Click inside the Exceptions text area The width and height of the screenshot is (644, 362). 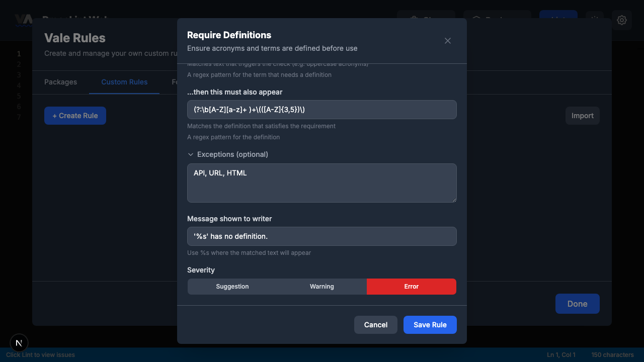click(x=321, y=183)
